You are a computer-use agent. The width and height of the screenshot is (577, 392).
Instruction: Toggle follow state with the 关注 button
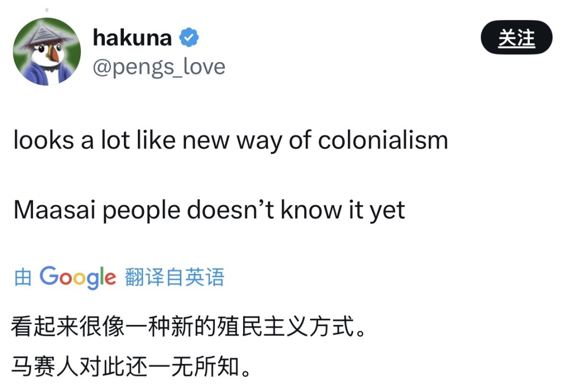[515, 38]
